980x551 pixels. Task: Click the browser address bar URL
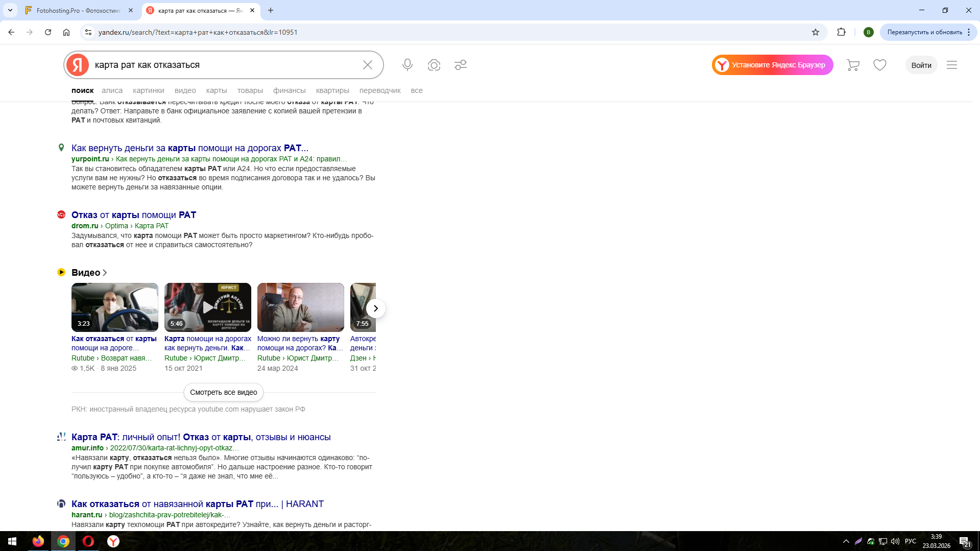[x=198, y=32]
